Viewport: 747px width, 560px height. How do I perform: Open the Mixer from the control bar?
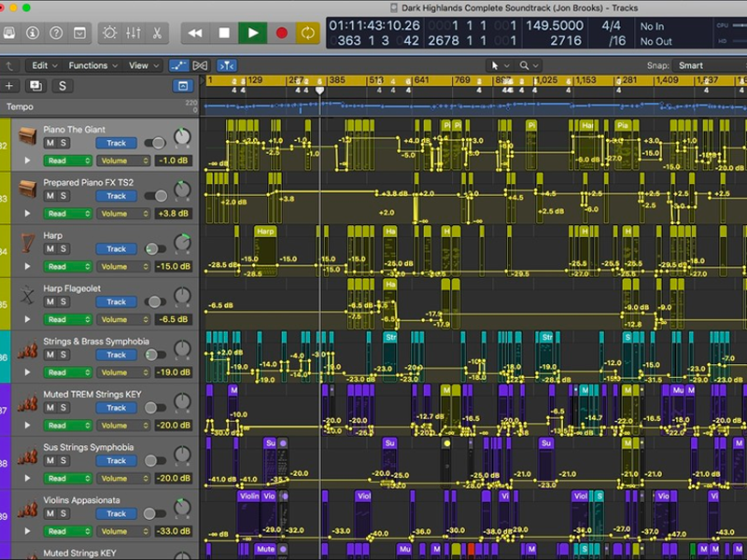tap(134, 33)
